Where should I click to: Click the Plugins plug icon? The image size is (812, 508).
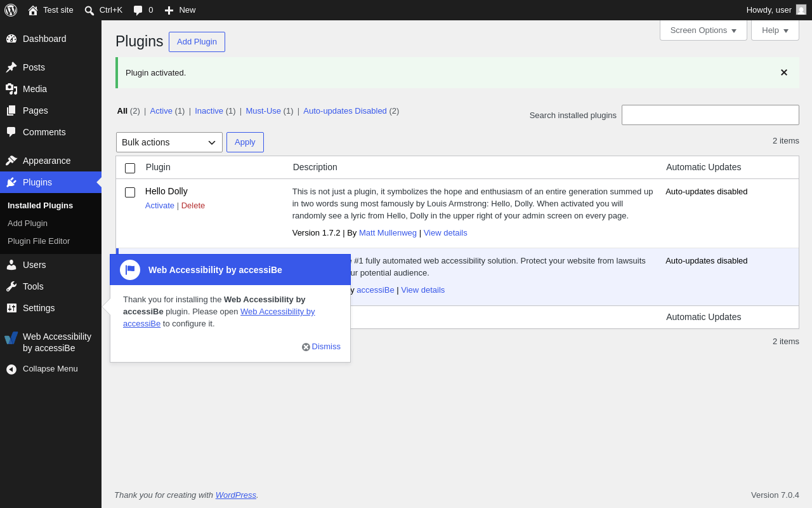tap(11, 182)
